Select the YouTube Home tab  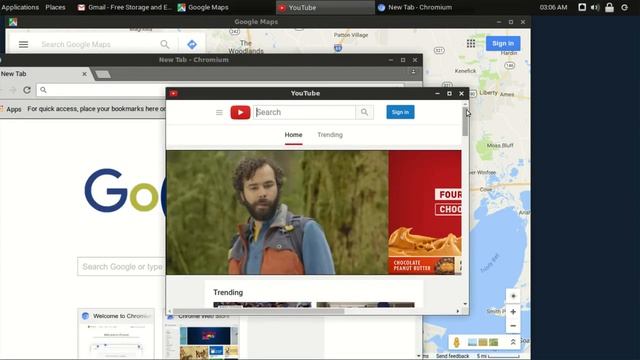point(293,135)
